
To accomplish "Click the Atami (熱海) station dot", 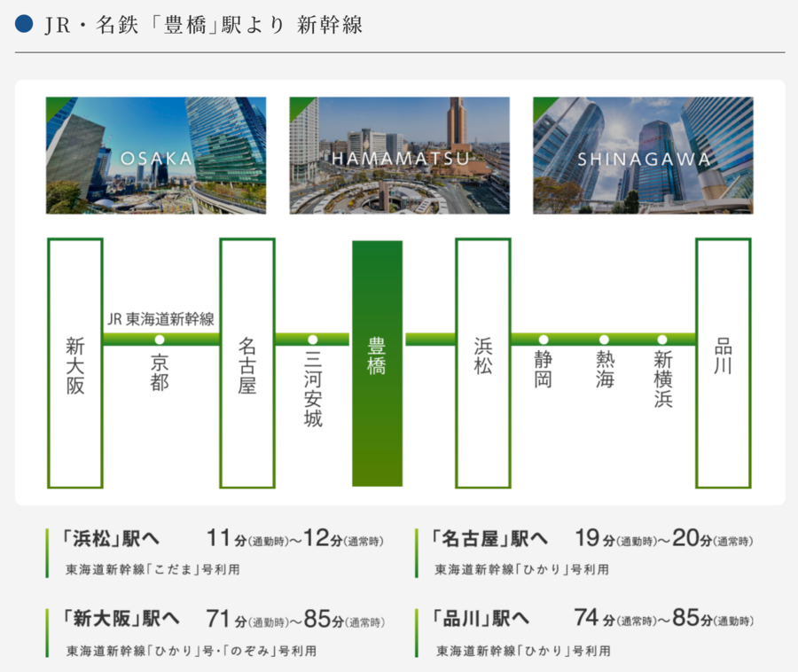I will tap(604, 340).
